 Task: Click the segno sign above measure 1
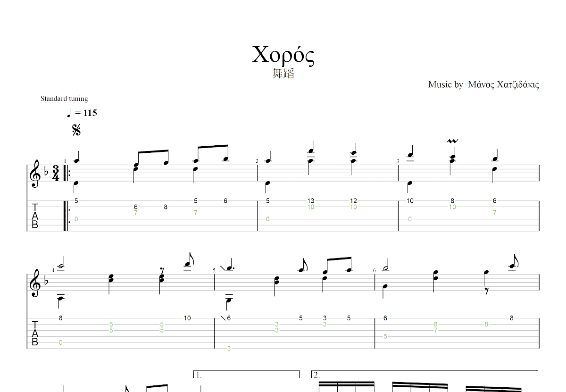76,130
